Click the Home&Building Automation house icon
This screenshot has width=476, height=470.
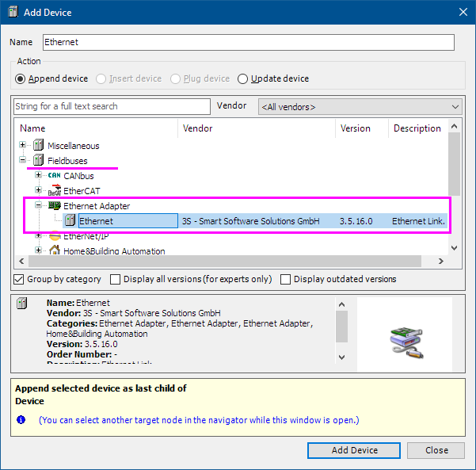pyautogui.click(x=55, y=250)
